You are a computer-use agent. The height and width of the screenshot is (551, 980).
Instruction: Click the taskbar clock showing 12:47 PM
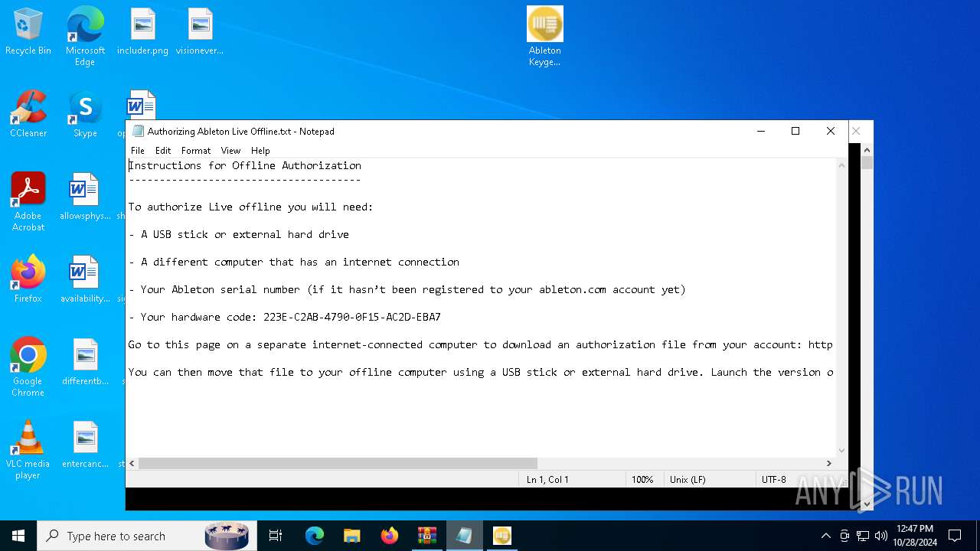point(914,536)
